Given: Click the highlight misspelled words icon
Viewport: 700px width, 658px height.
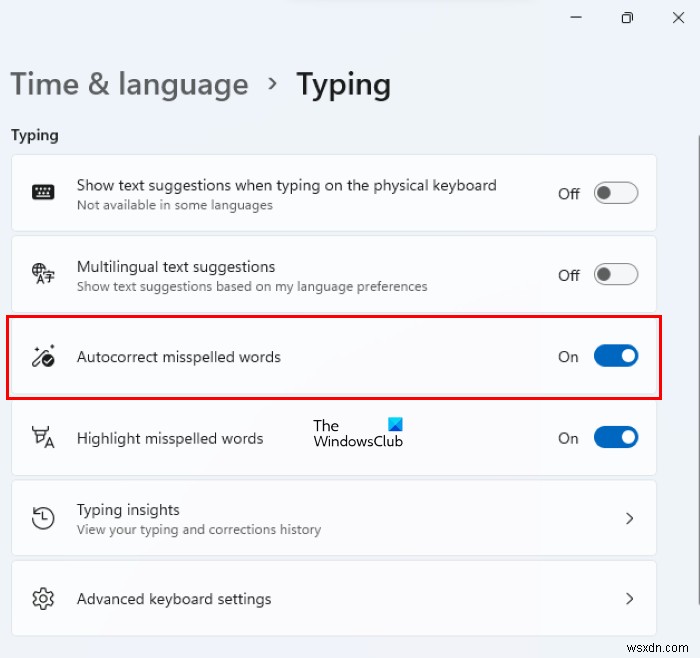Looking at the screenshot, I should (43, 437).
